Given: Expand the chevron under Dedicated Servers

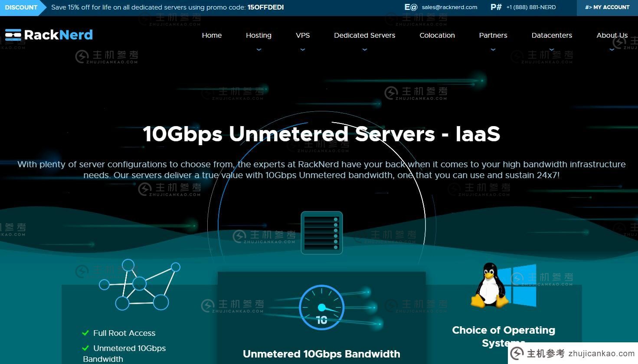Looking at the screenshot, I should point(365,49).
